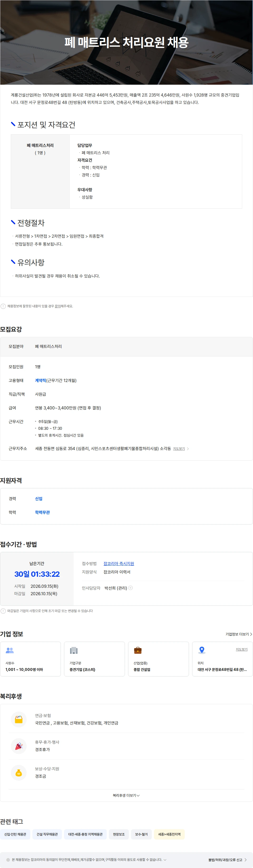The image size is (253, 868).
Task: Select the 현장보조 tag
Action: point(119,834)
